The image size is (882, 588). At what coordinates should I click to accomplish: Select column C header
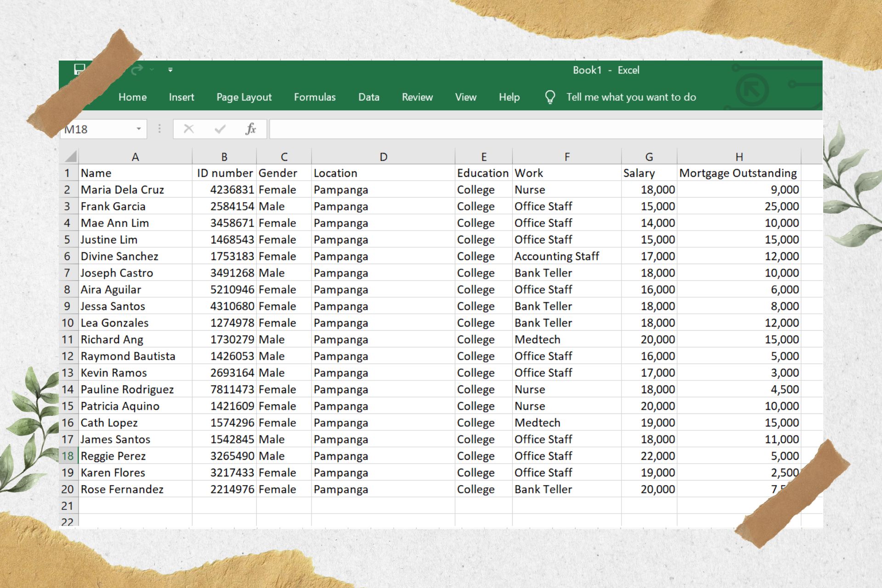pyautogui.click(x=284, y=157)
